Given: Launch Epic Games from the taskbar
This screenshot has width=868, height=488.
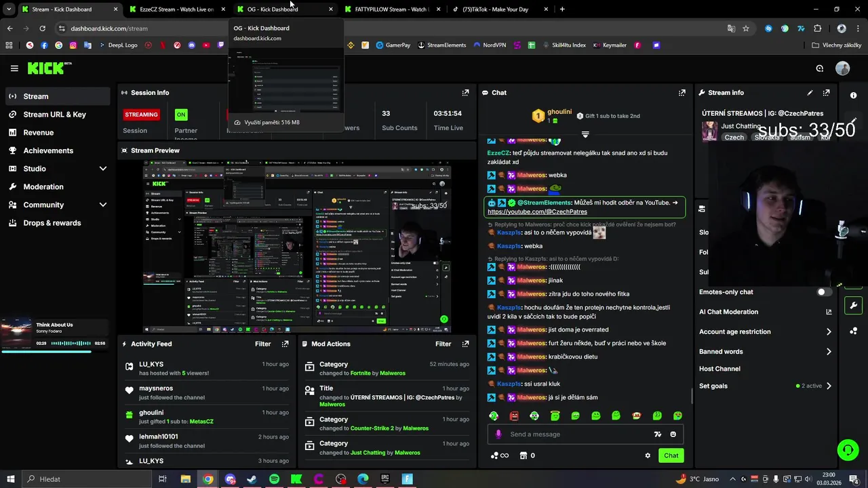Looking at the screenshot, I should click(385, 479).
